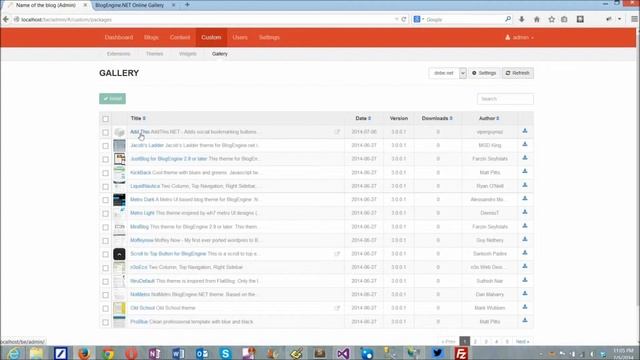Check the Old School row checkbox
640x360 pixels.
coord(106,309)
